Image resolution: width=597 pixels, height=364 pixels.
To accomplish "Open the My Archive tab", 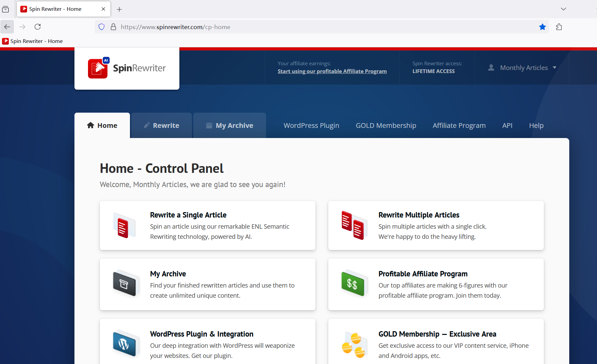I will (x=229, y=126).
